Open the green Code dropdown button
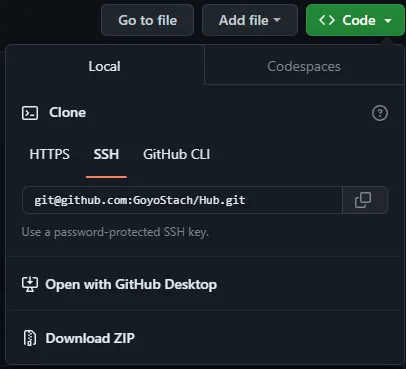This screenshot has height=369, width=406. point(355,20)
